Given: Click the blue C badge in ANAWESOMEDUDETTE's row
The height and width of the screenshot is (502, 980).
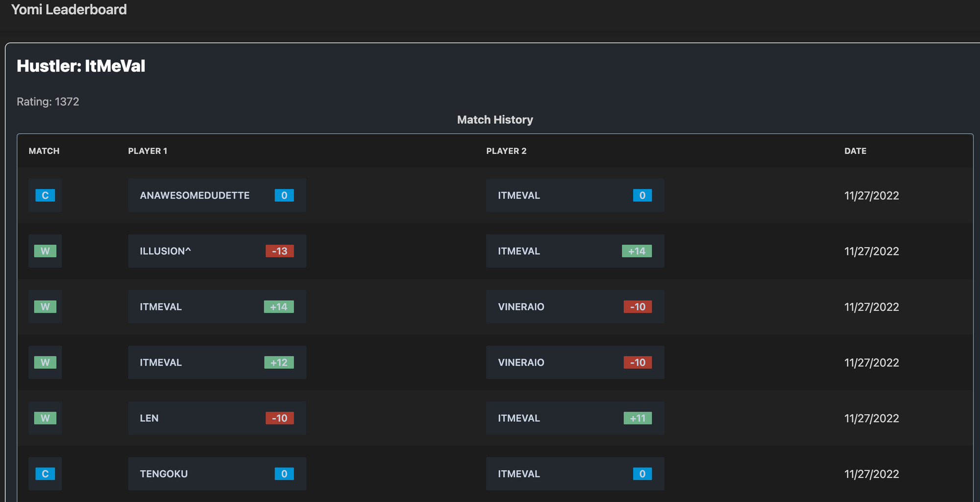Looking at the screenshot, I should tap(45, 195).
